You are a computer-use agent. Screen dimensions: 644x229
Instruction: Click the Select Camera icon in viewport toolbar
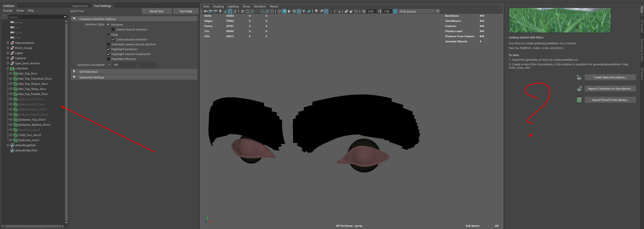coord(205,11)
